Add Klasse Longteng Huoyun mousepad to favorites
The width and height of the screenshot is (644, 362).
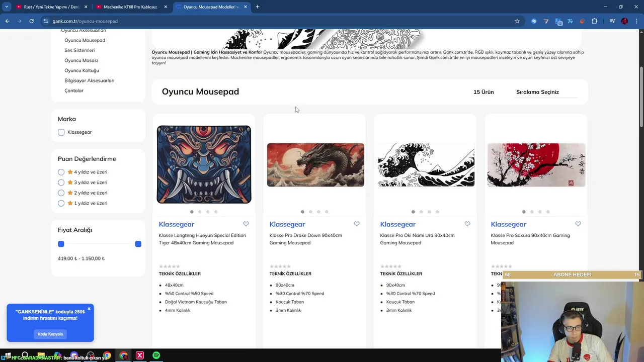point(246,224)
